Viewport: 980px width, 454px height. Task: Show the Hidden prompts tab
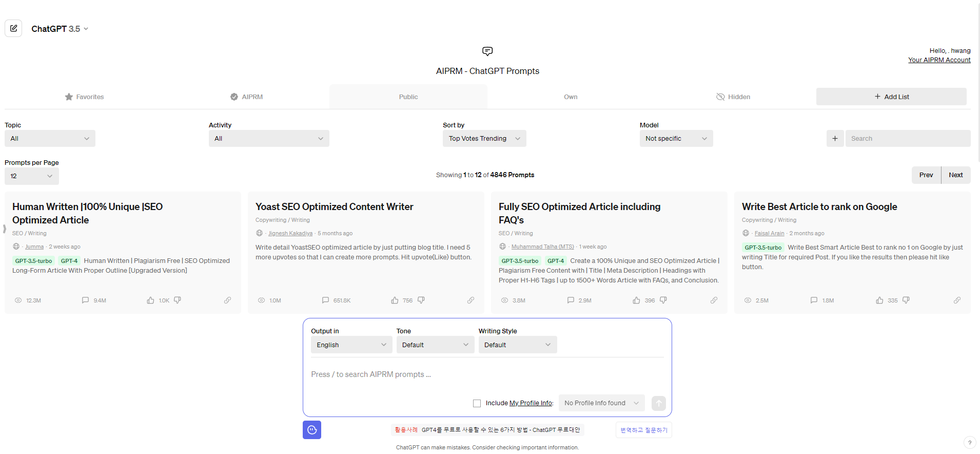(x=733, y=97)
